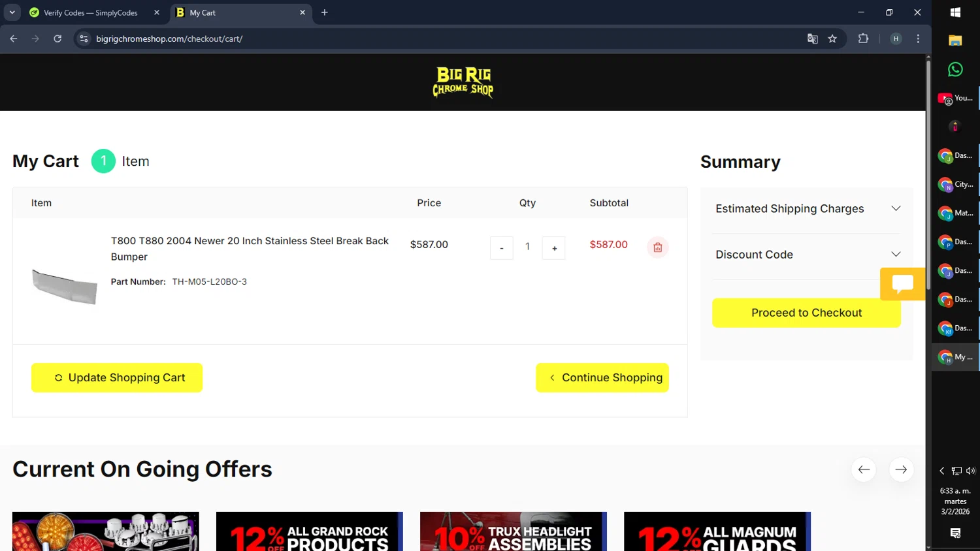The image size is (980, 551).
Task: Go back to previous page
Action: [14, 39]
